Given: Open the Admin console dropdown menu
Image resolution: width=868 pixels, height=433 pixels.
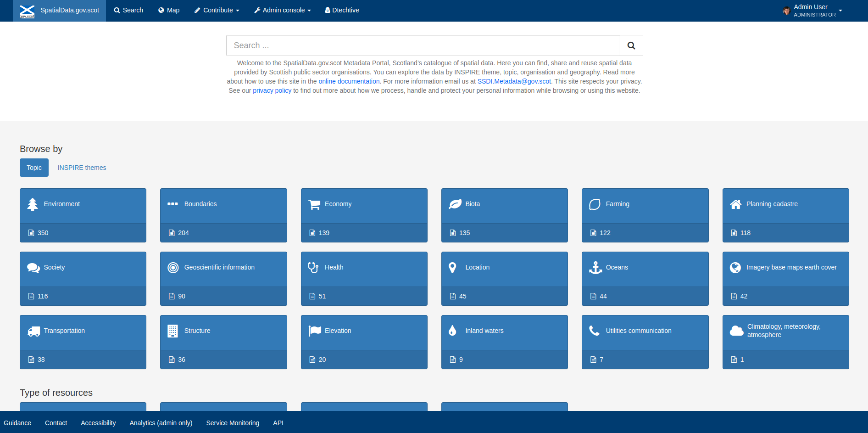Looking at the screenshot, I should coord(283,11).
